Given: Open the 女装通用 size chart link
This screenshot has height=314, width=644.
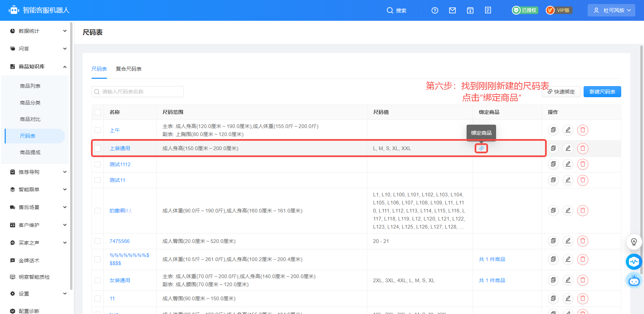Looking at the screenshot, I should (x=120, y=280).
